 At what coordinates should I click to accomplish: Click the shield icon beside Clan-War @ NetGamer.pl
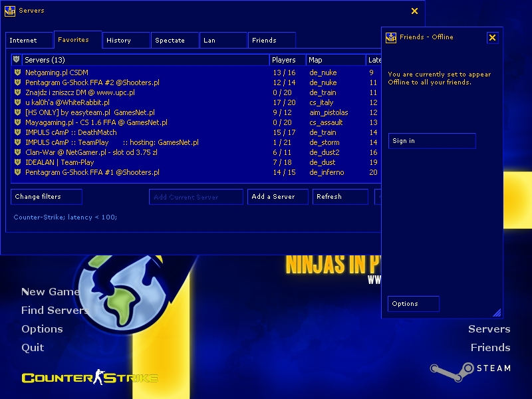pos(18,152)
